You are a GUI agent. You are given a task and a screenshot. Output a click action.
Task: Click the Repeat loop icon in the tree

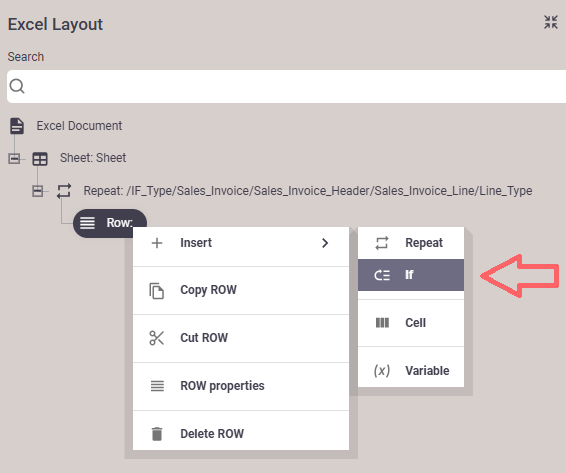(x=64, y=191)
